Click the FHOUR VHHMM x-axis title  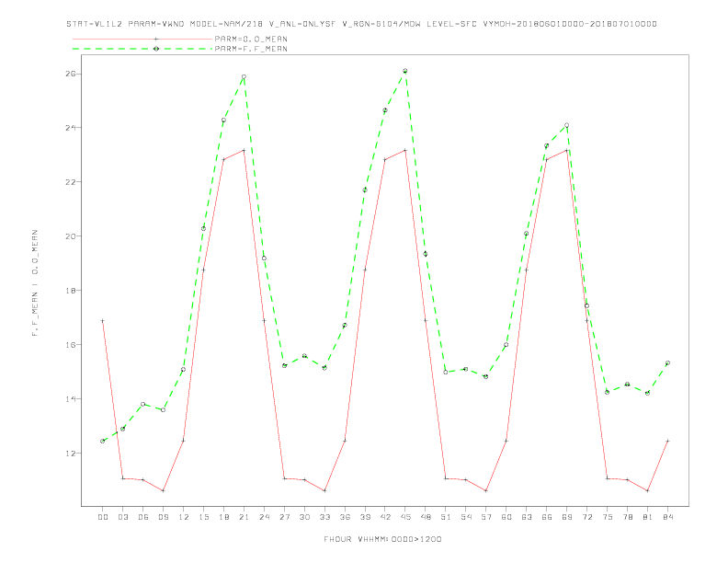coord(382,539)
